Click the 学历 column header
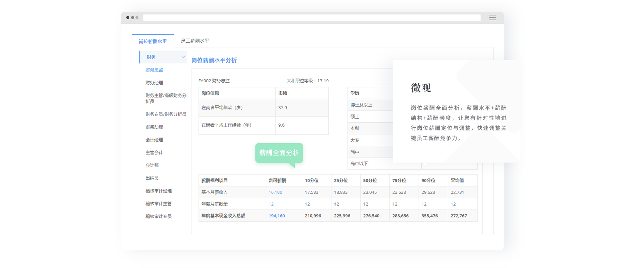 355,93
